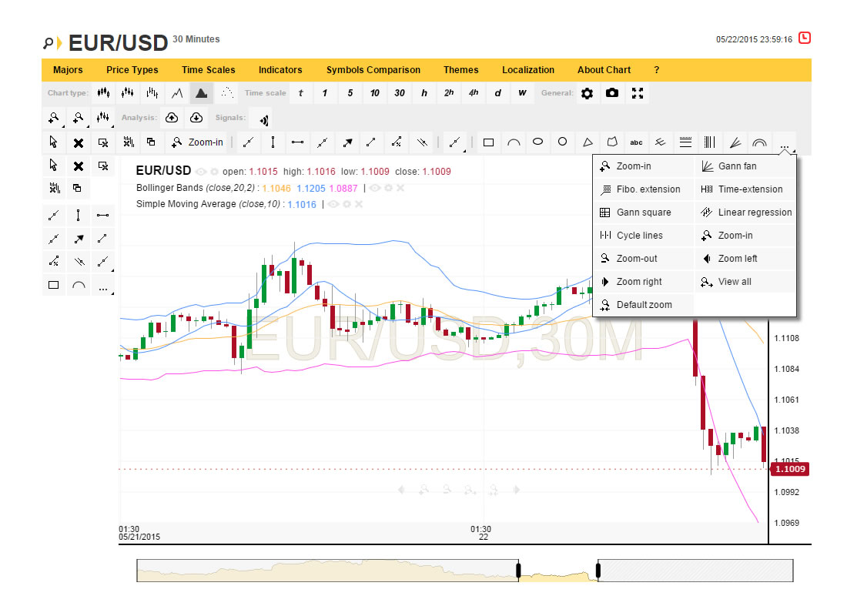Open chart settings gear in General
This screenshot has height=616, width=847.
click(x=588, y=93)
